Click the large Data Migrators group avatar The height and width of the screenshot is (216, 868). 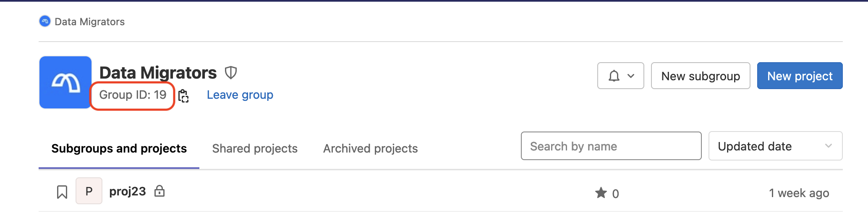(x=65, y=82)
